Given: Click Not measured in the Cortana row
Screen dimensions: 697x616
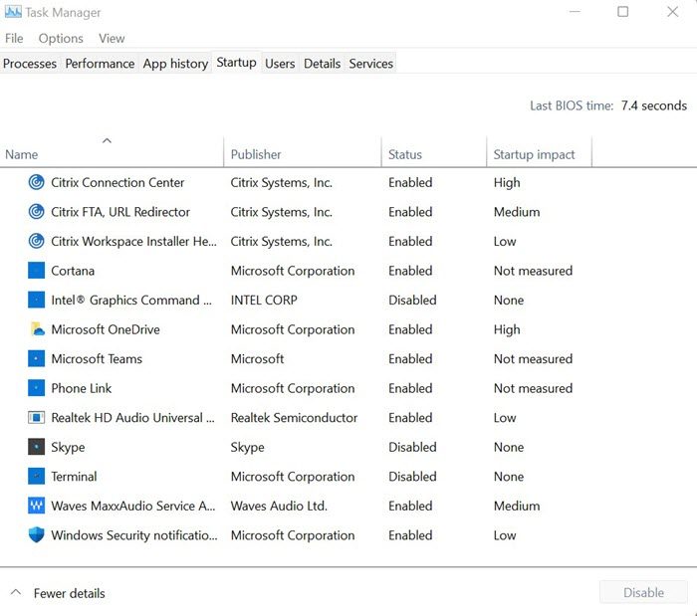Looking at the screenshot, I should (533, 271).
